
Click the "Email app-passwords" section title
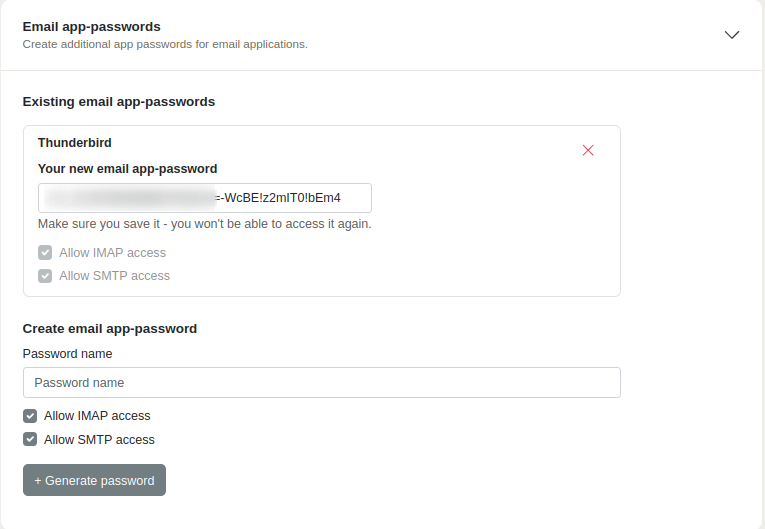point(91,27)
